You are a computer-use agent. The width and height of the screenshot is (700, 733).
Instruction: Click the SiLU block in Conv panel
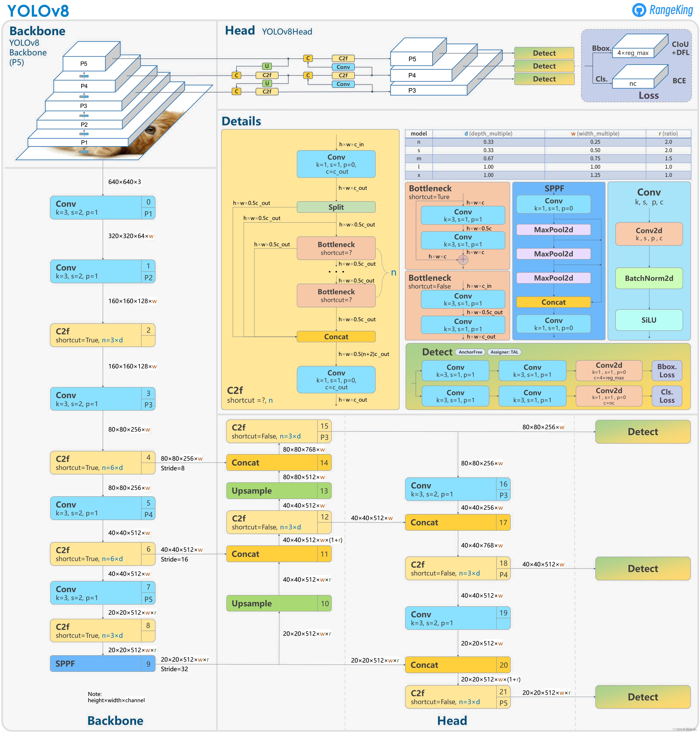[x=649, y=320]
